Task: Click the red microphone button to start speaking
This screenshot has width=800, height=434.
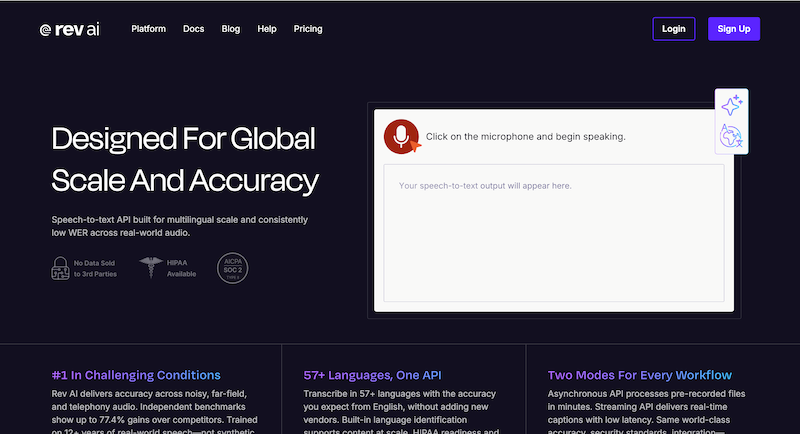Action: click(401, 137)
